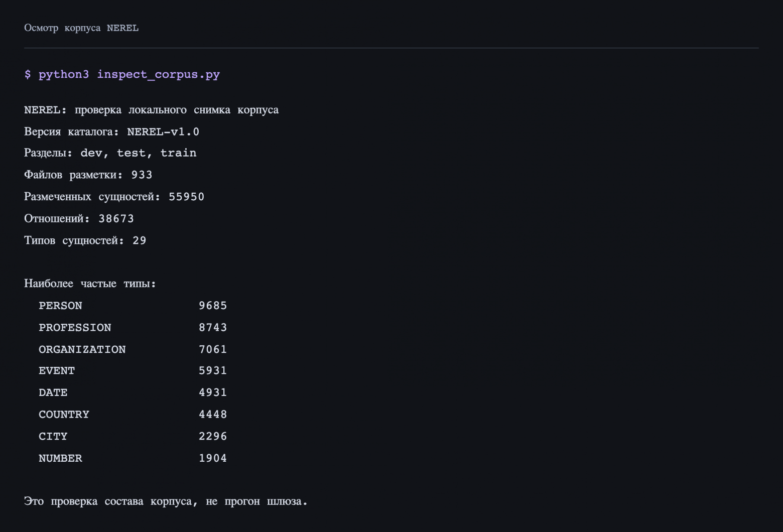This screenshot has height=532, width=783.
Task: Click the line 'NEREL: проверка локального снимка корпуса'
Action: pos(151,110)
